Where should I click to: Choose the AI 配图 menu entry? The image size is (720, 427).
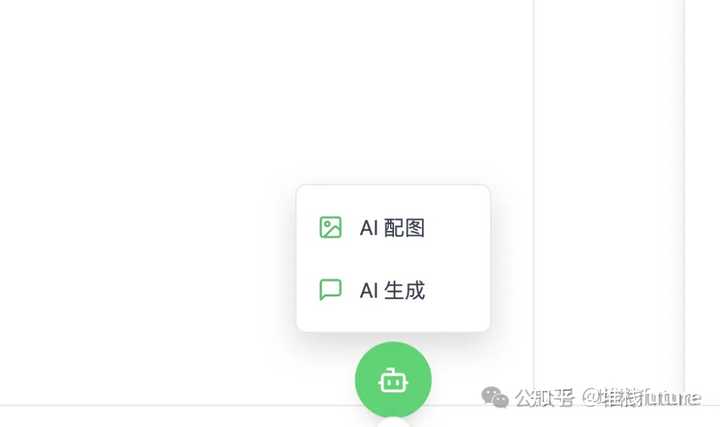[393, 228]
